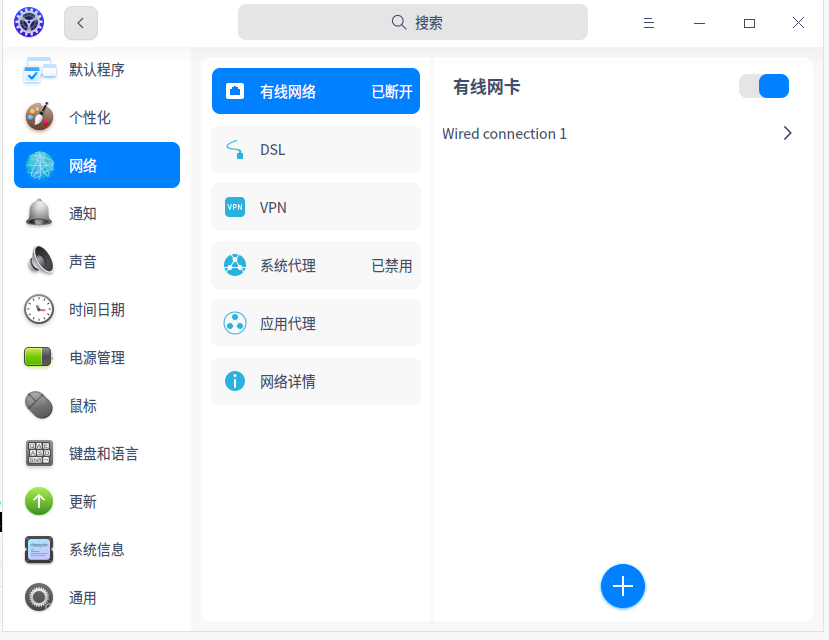Open the 网络详情 menu item
This screenshot has height=640, width=829.
point(316,381)
